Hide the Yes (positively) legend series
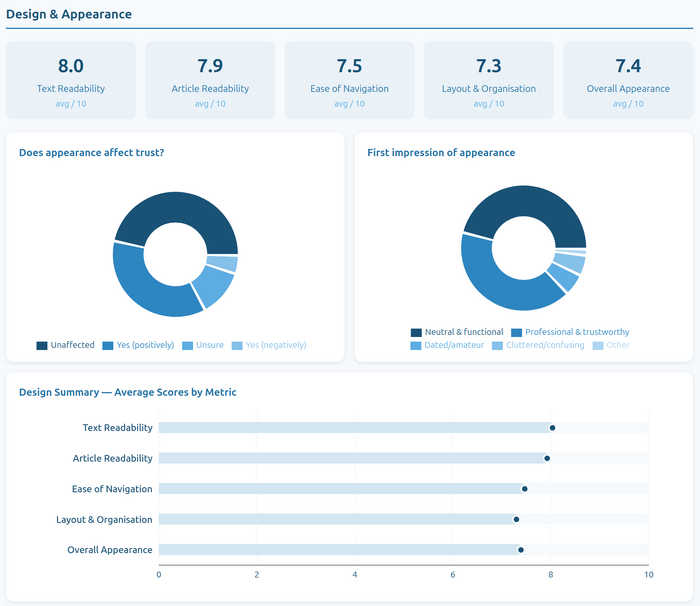Screen dimensions: 700x606 pos(138,345)
